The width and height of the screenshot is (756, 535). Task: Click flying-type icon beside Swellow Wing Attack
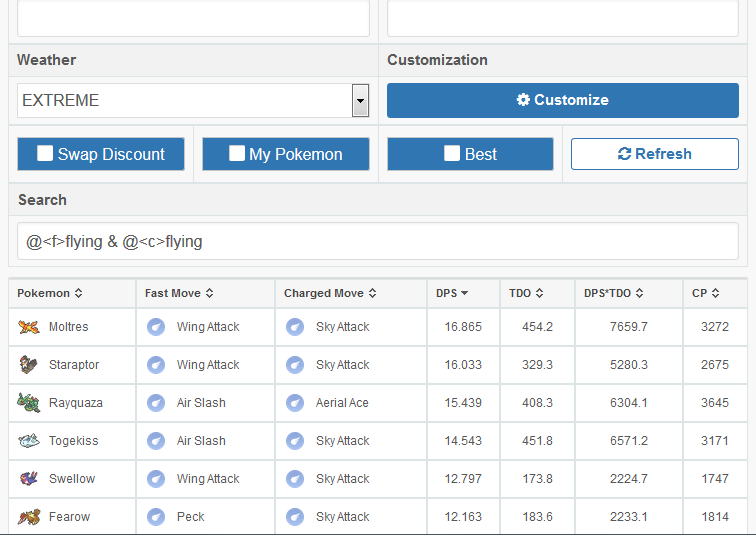[156, 479]
